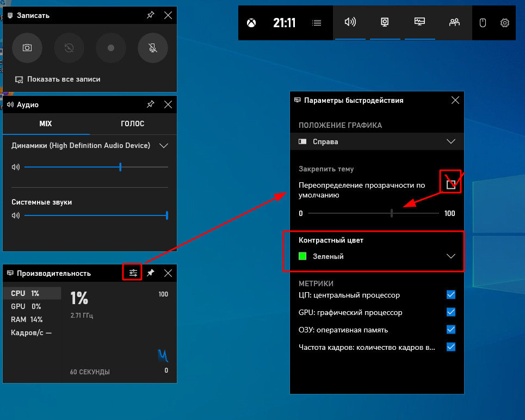Click Показать все записи link
The height and width of the screenshot is (420, 525).
[64, 79]
